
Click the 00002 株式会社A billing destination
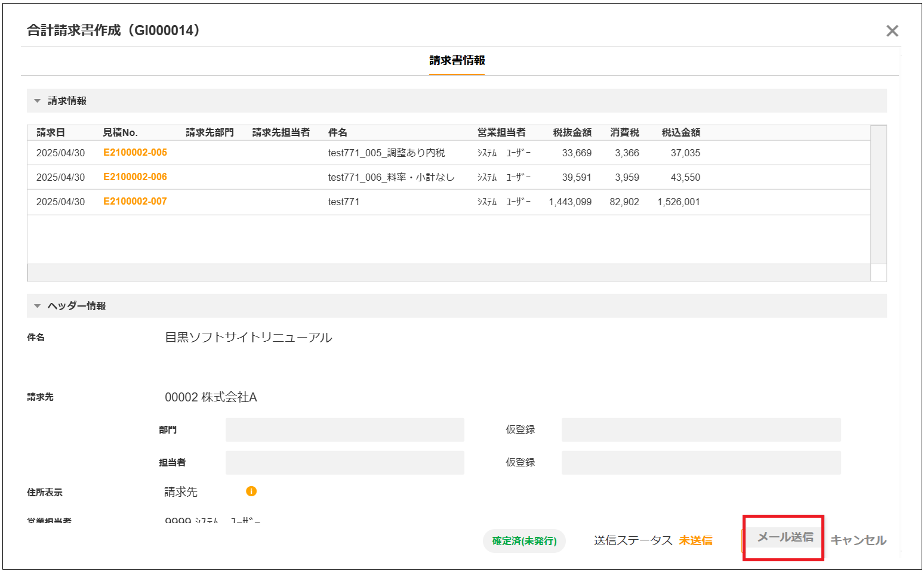pos(211,397)
